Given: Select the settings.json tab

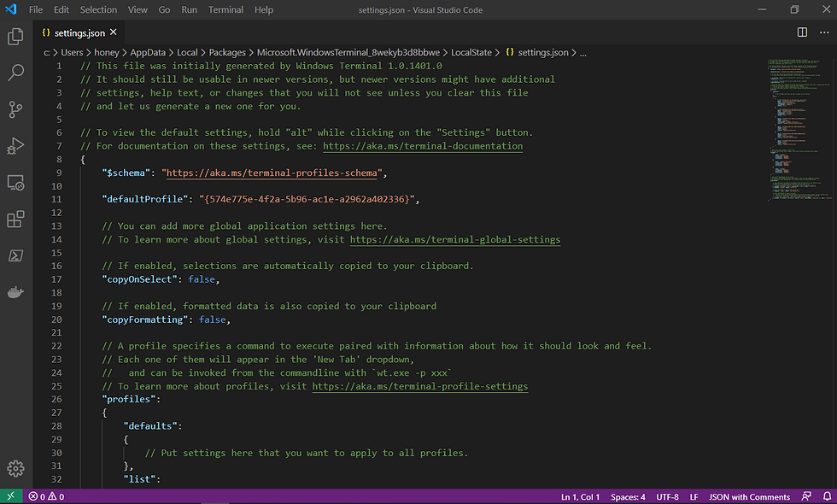Looking at the screenshot, I should click(79, 32).
